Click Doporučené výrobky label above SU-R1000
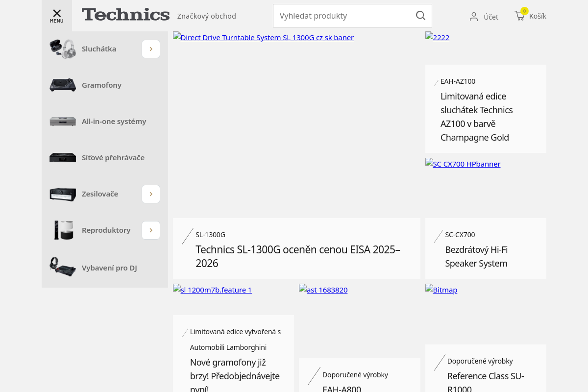The width and height of the screenshot is (588, 392). pos(480,361)
